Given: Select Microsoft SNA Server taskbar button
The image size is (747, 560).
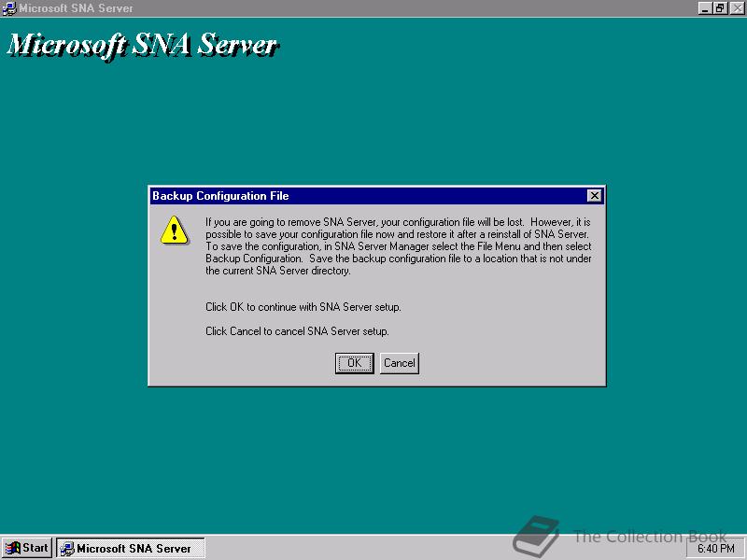Looking at the screenshot, I should point(131,548).
